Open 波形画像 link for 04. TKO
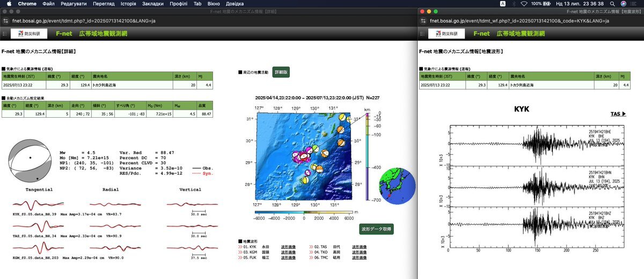Screen dimensions: 644x279 (360, 252)
